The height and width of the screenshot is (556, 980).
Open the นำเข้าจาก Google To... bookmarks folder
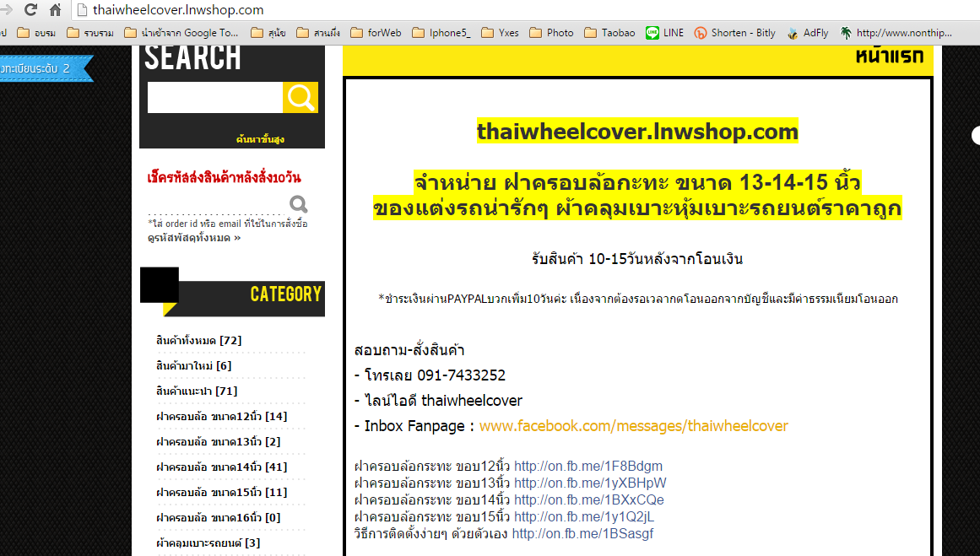click(x=181, y=33)
